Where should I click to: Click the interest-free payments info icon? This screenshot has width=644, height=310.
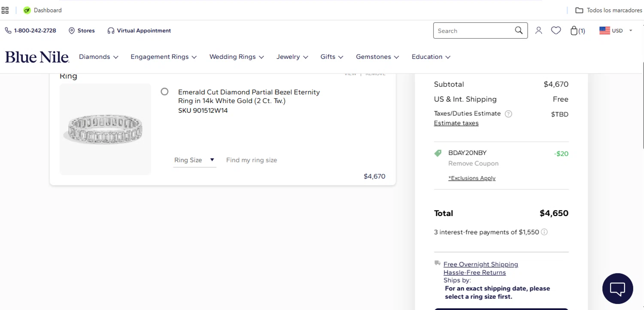tap(544, 232)
